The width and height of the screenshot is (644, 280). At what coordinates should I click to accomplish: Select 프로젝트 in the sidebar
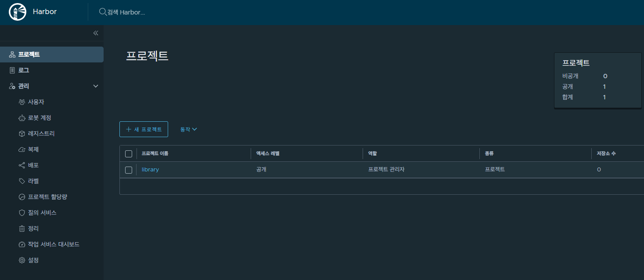(x=29, y=55)
